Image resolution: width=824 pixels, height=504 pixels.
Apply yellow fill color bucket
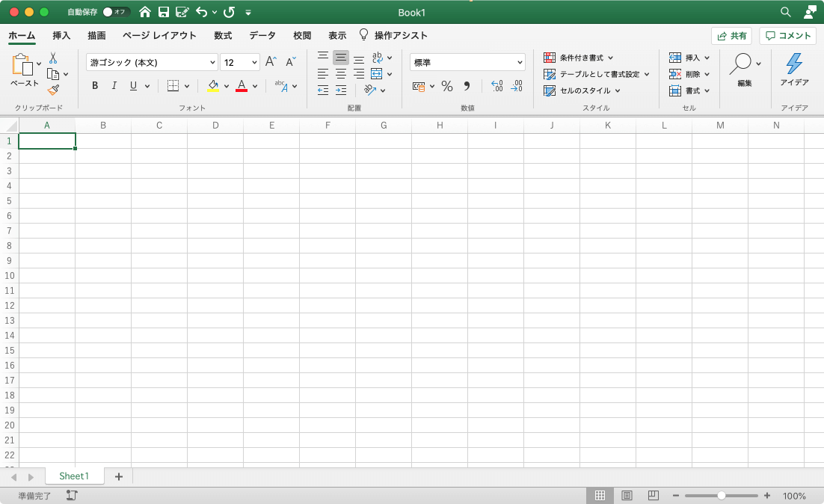tap(213, 86)
